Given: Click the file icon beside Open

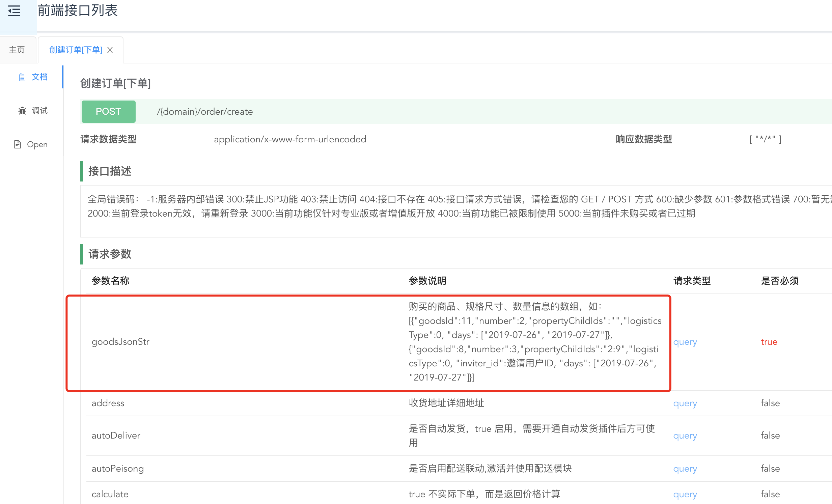Looking at the screenshot, I should tap(18, 144).
